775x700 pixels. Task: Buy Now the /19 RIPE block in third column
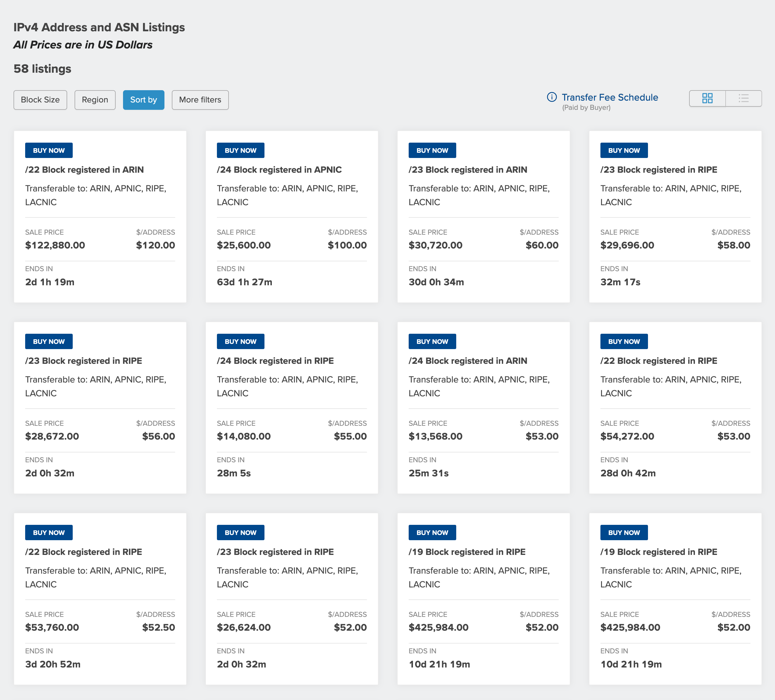[433, 533]
